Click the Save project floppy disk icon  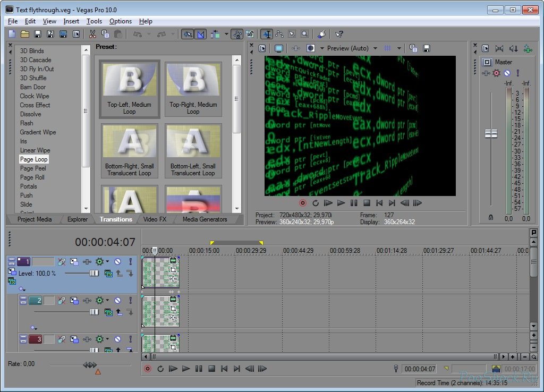coord(38,34)
